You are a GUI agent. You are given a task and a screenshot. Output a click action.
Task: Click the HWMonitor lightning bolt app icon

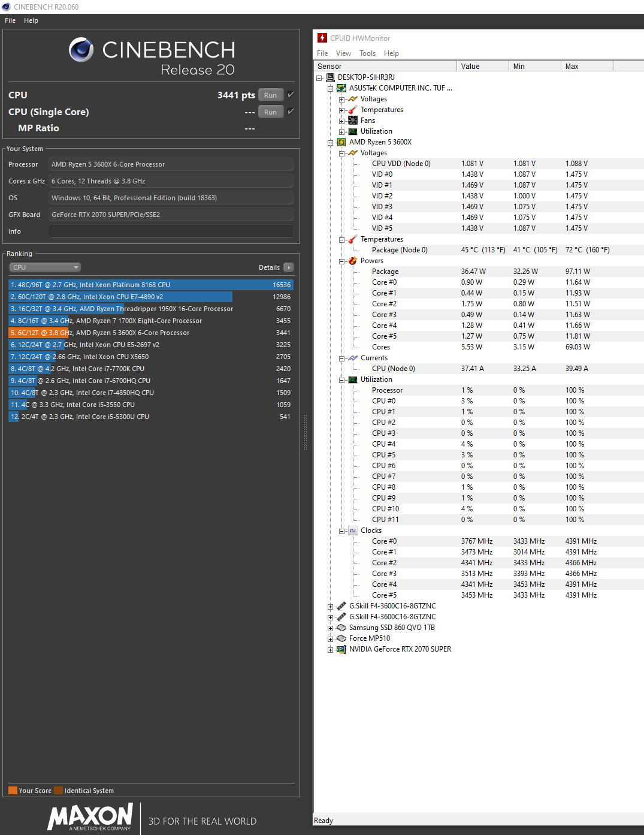322,38
